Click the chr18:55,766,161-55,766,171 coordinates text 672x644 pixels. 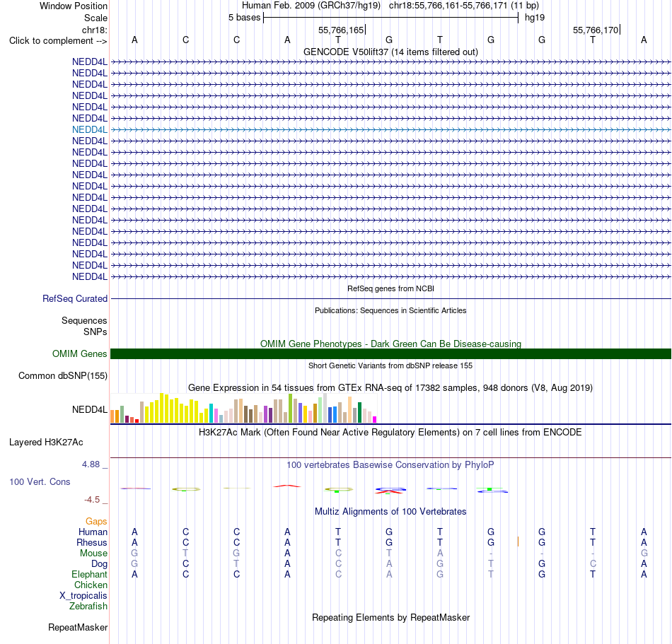coord(448,6)
